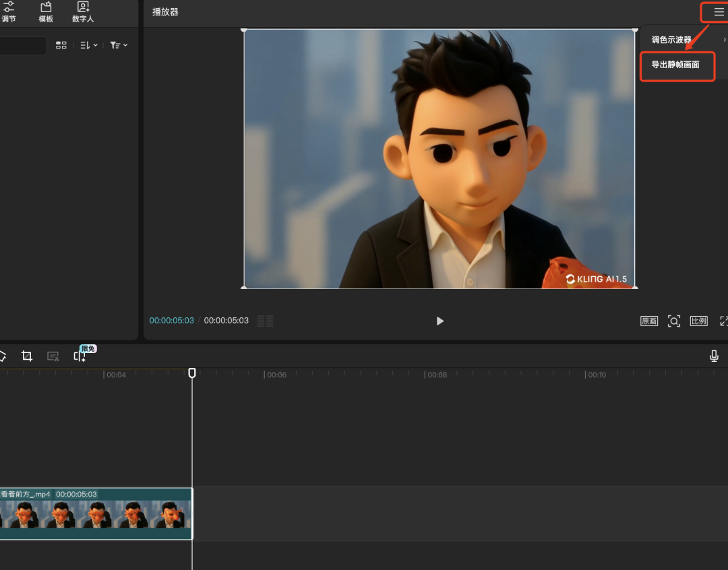Open the 比例 aspect ratio option
The width and height of the screenshot is (728, 570).
(x=699, y=321)
